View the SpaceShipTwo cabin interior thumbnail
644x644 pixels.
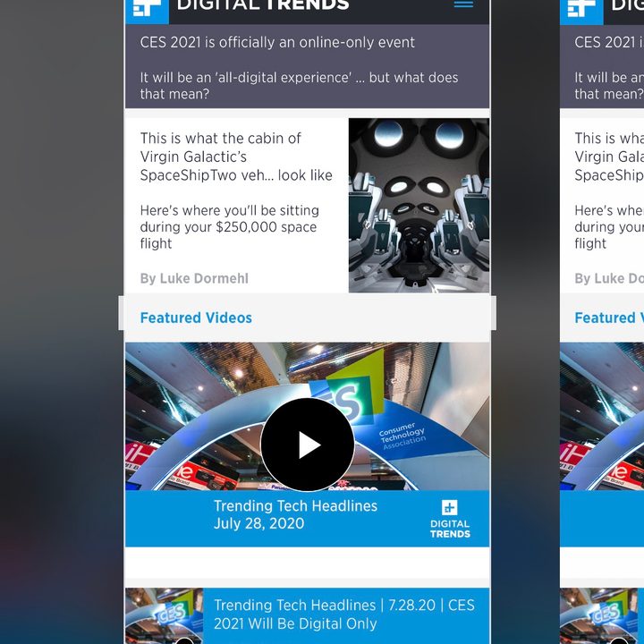[419, 206]
